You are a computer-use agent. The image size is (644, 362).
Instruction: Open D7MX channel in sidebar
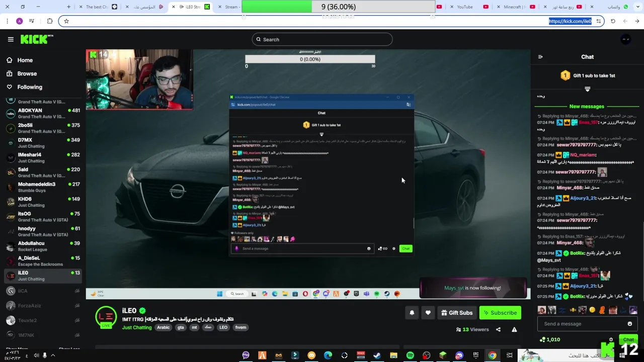(43, 143)
